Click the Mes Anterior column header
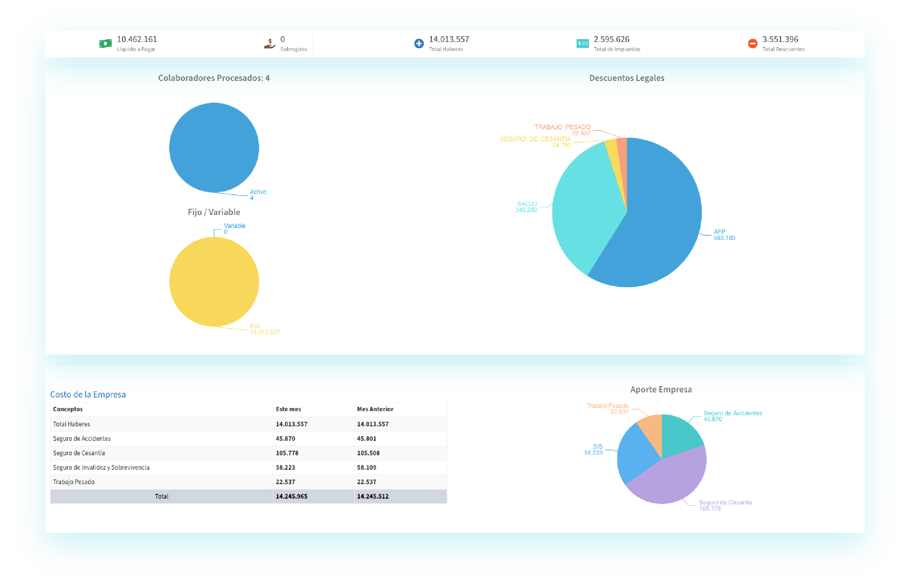Screen dimensions: 924x581 point(375,409)
